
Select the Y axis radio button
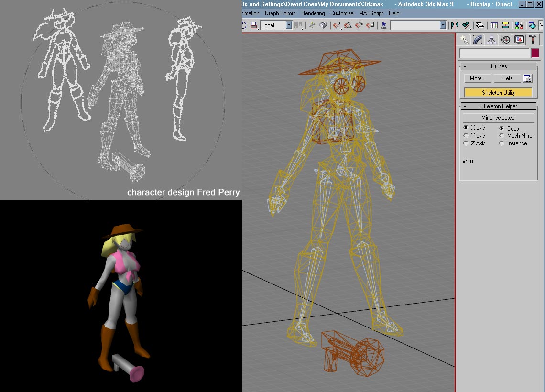point(466,136)
